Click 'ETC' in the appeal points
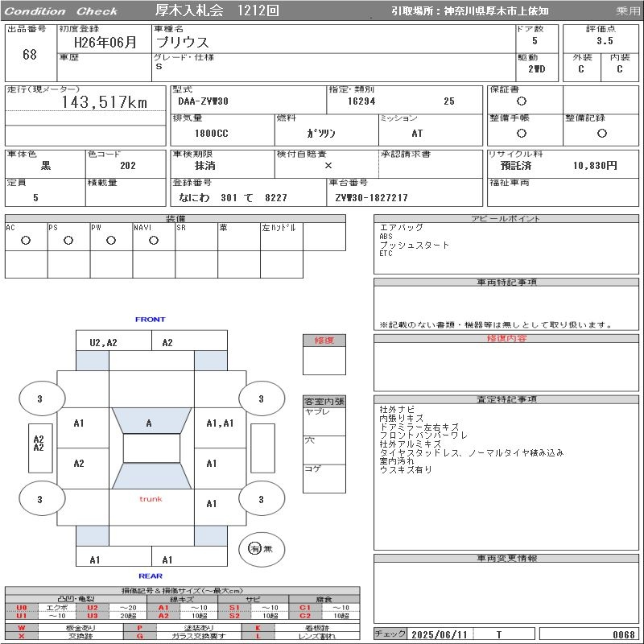Screen dimensions: 644x644 [386, 254]
